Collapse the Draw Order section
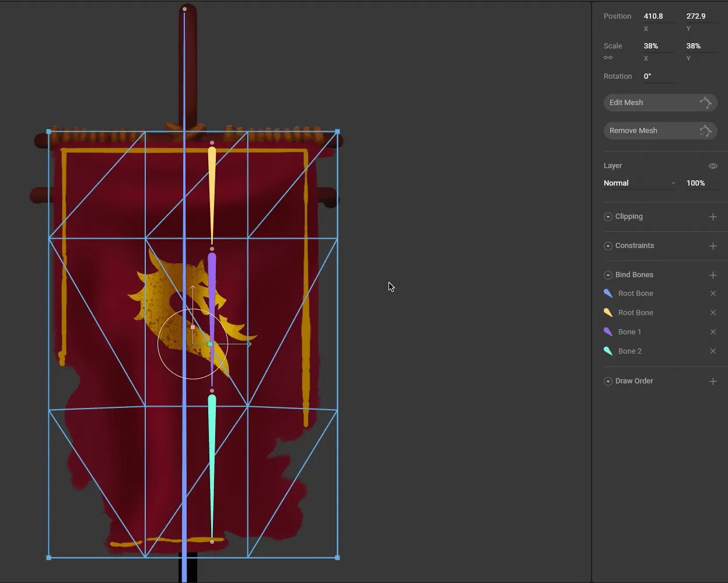Viewport: 728px width, 583px height. (x=608, y=381)
